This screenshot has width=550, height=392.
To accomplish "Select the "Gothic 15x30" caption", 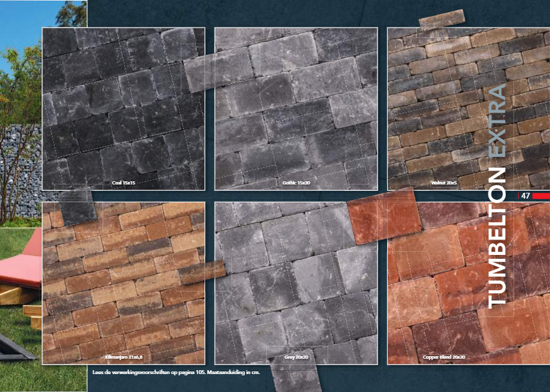I will (296, 183).
